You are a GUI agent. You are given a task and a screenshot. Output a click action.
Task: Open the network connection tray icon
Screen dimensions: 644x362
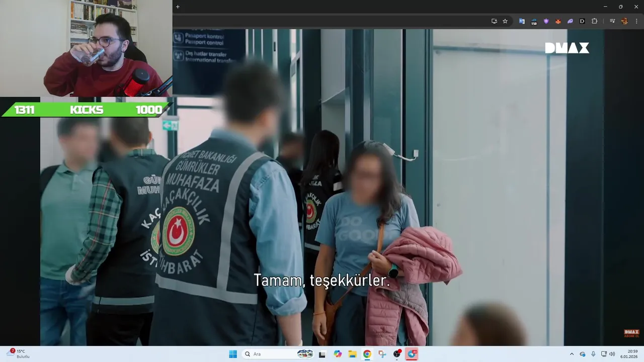(604, 354)
